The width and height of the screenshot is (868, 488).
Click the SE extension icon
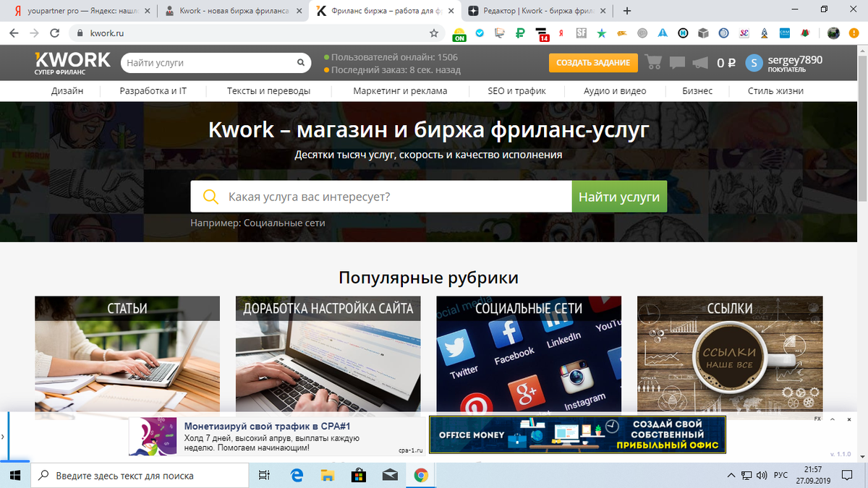(744, 33)
